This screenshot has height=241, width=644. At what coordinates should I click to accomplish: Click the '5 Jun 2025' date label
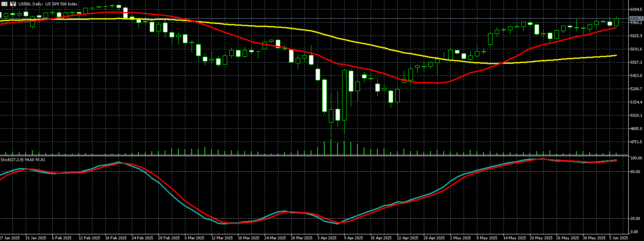click(619, 238)
